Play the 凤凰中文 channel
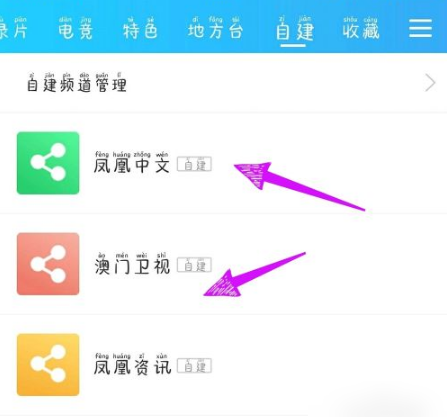 [x=132, y=163]
